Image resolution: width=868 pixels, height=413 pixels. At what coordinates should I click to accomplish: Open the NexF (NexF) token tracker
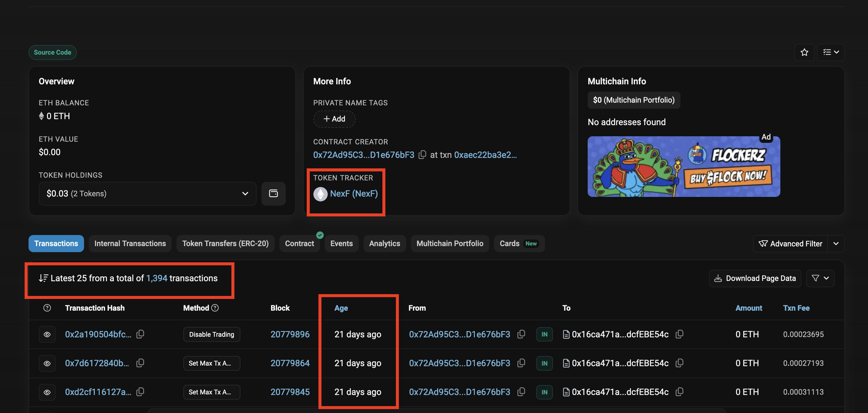pos(354,194)
